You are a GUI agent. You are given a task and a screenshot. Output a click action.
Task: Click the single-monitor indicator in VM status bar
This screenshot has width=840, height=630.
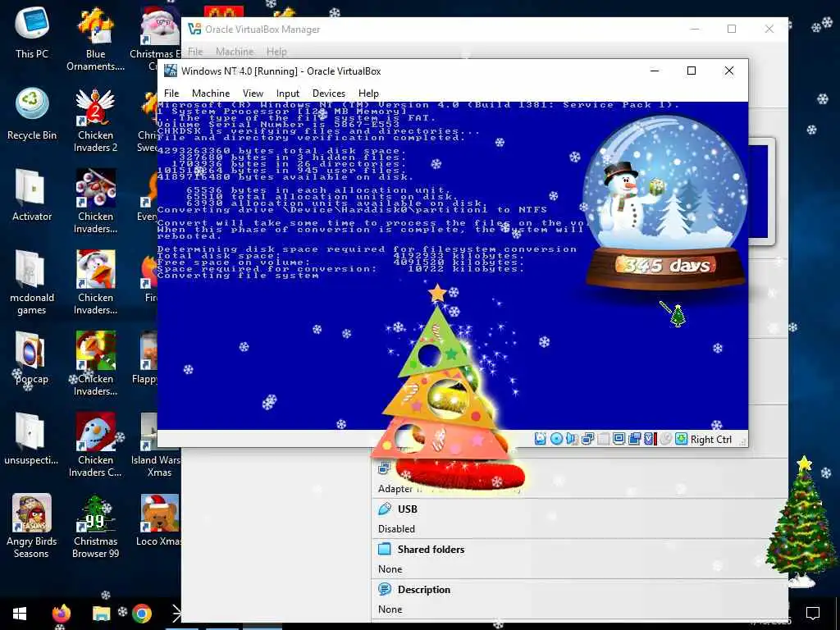coord(619,439)
